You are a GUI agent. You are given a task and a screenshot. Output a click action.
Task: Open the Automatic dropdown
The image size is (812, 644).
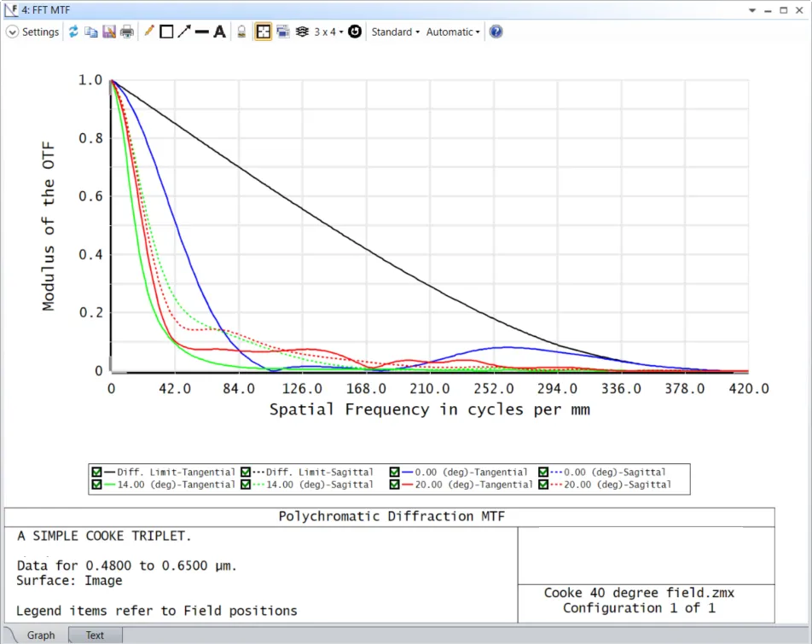[453, 32]
